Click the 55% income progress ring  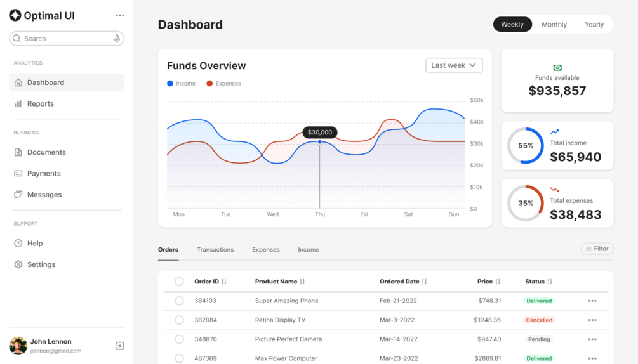[525, 146]
